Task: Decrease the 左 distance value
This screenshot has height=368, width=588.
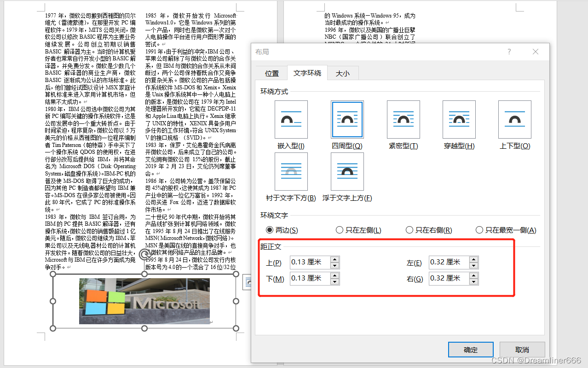Action: click(474, 265)
